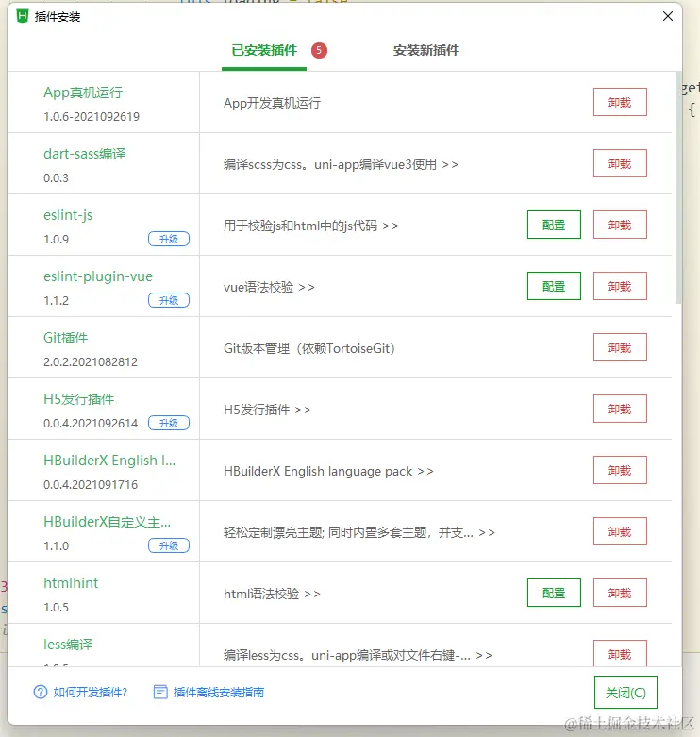Click the App开发真机运行 description text
Image resolution: width=700 pixels, height=737 pixels.
pos(272,104)
